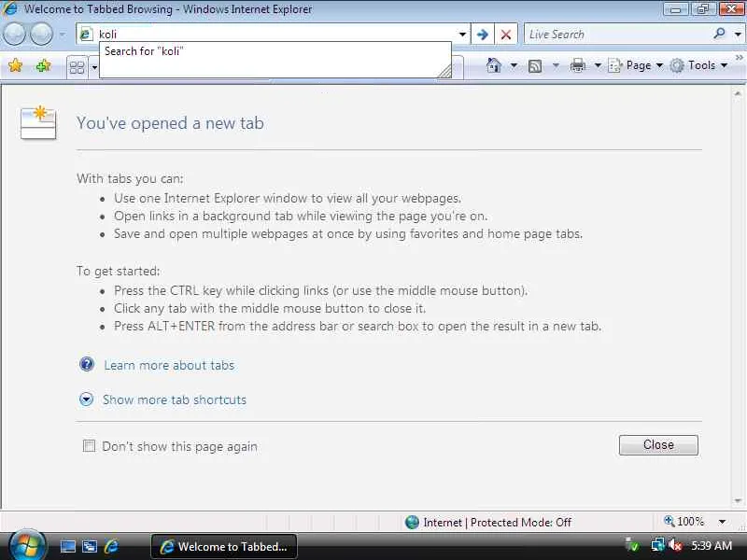The image size is (747, 560).
Task: Open the Page menu
Action: pyautogui.click(x=636, y=65)
